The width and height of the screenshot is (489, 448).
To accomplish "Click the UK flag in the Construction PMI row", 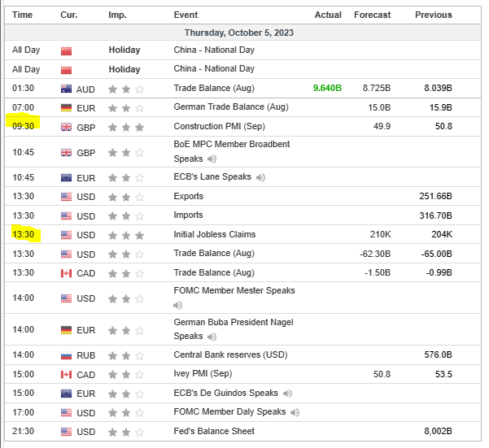I will (x=66, y=127).
